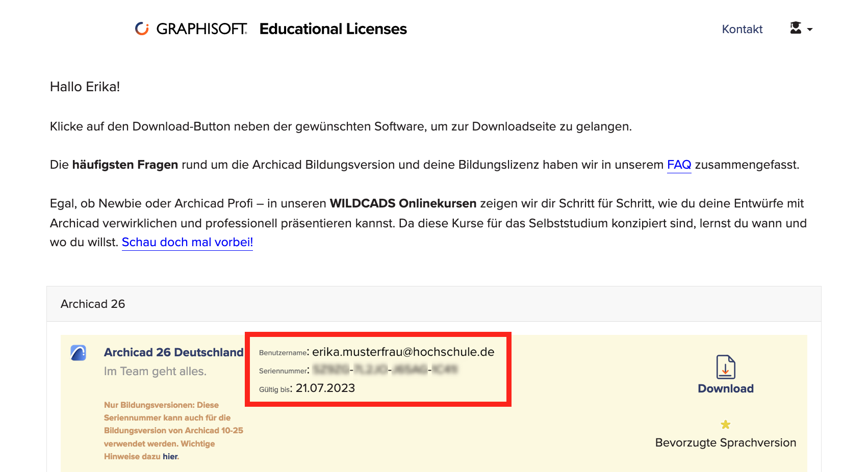
Task: Click the yellow star preferred-language icon
Action: (x=726, y=425)
